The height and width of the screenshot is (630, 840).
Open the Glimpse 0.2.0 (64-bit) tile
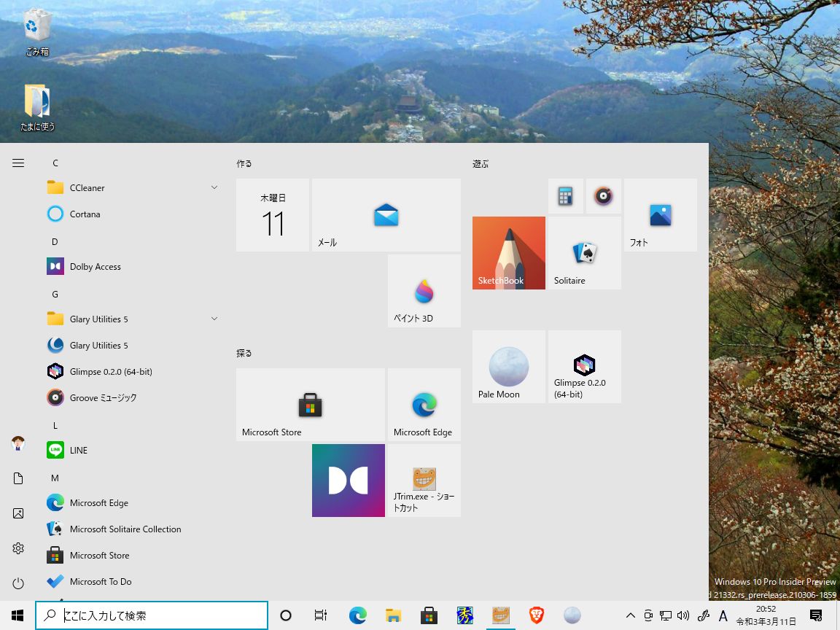(585, 367)
